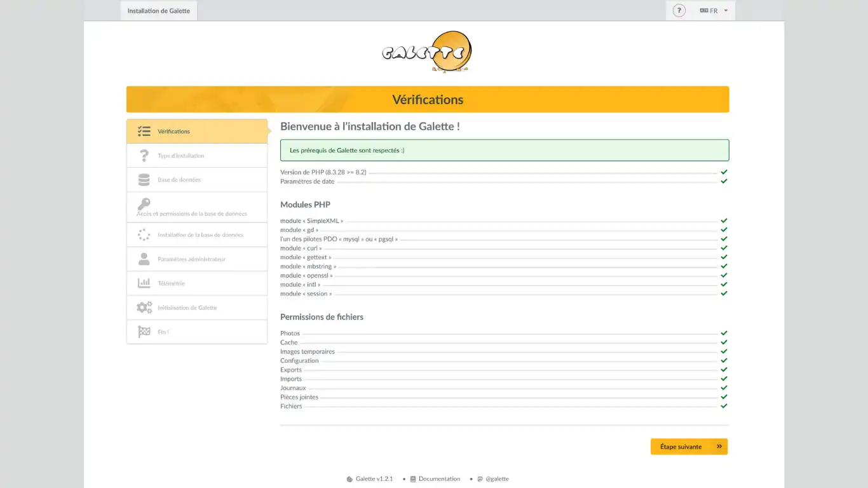The height and width of the screenshot is (488, 868).
Task: Click the green check for Exports permission
Action: (724, 370)
